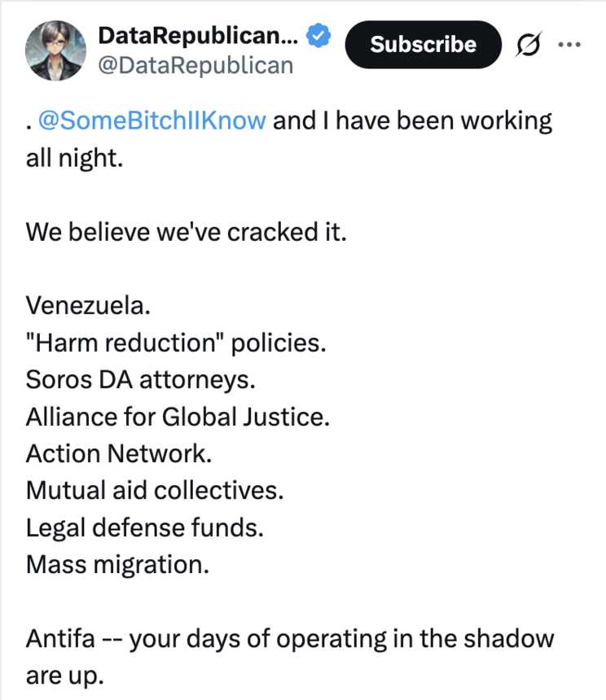606x700 pixels.
Task: Click the blue verified checkmark badge
Action: click(x=318, y=36)
